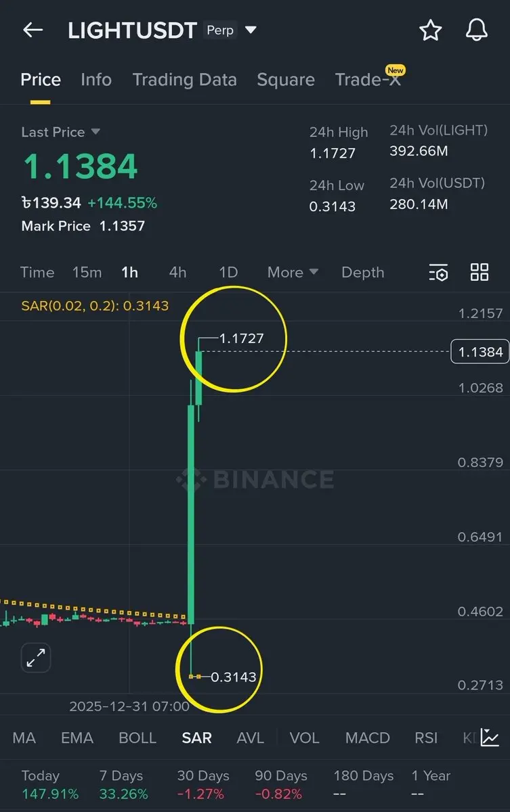Select the Time chart view

tap(37, 272)
